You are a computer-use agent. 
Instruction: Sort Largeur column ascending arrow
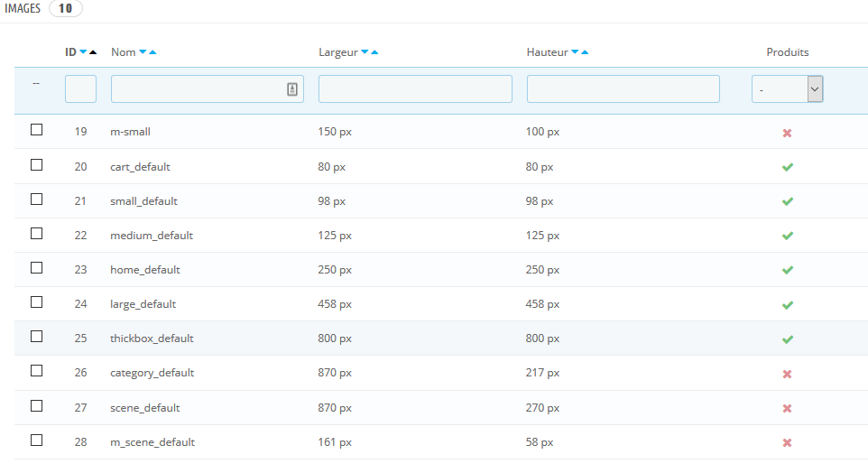click(x=374, y=52)
